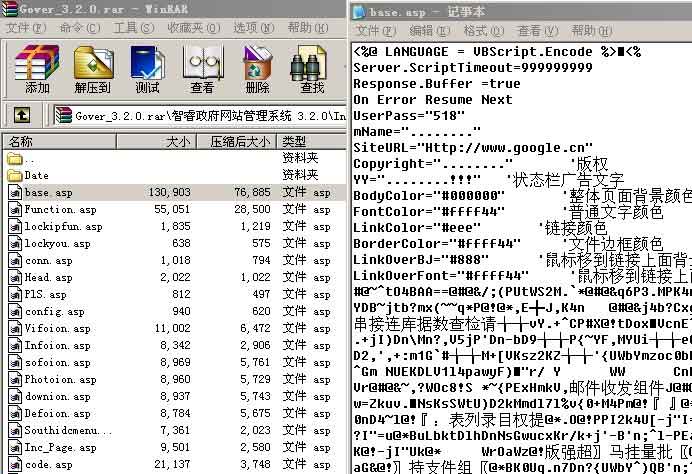
Task: Click the Photoion.asp file icon
Action: click(15, 380)
